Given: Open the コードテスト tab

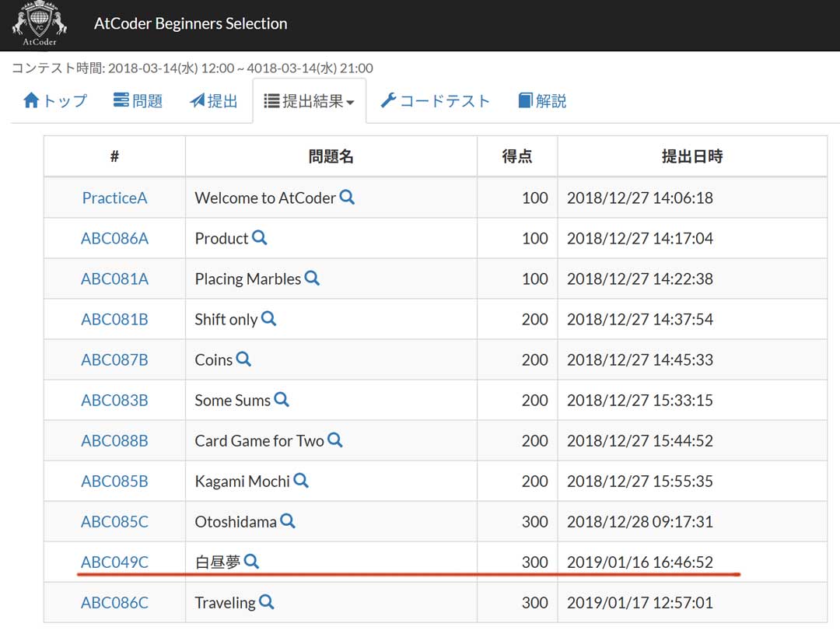Looking at the screenshot, I should [x=435, y=101].
